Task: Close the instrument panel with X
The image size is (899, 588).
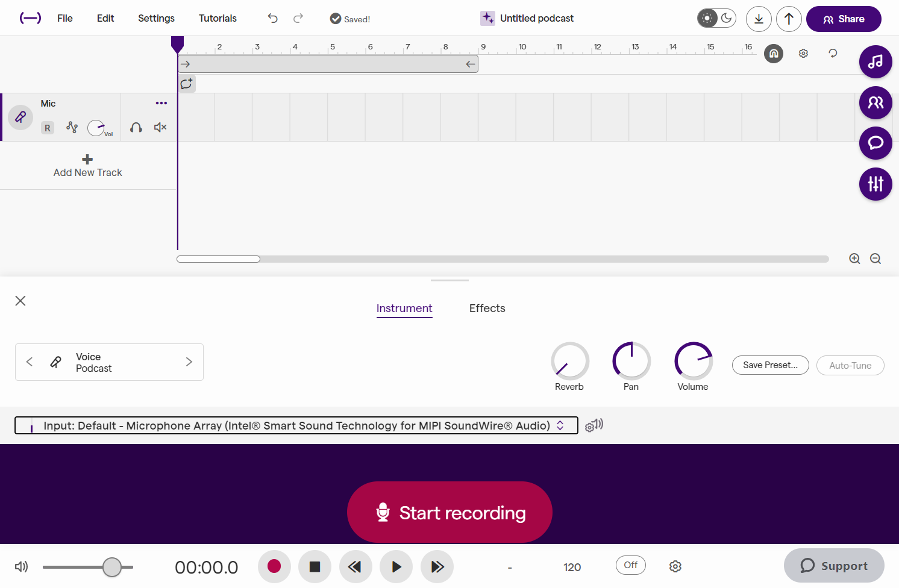Action: click(20, 301)
